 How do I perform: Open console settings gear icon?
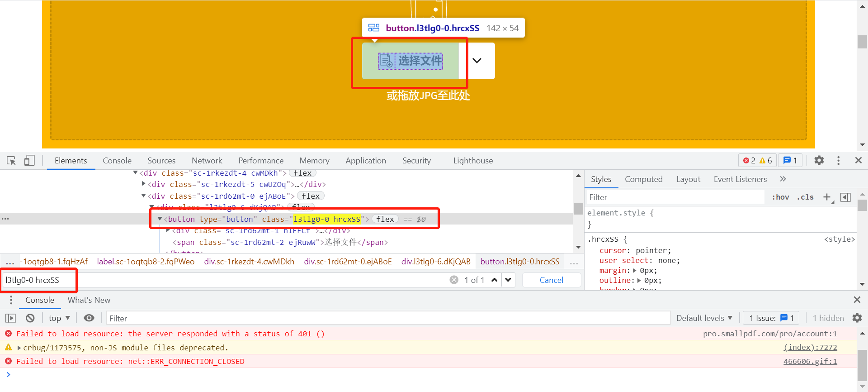[x=857, y=318]
